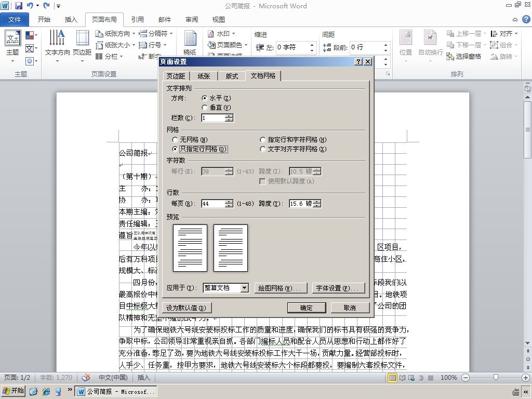Viewport: 532px width, 399px height.
Task: Click the 公司简报 Word taskbar button
Action: pyautogui.click(x=116, y=392)
